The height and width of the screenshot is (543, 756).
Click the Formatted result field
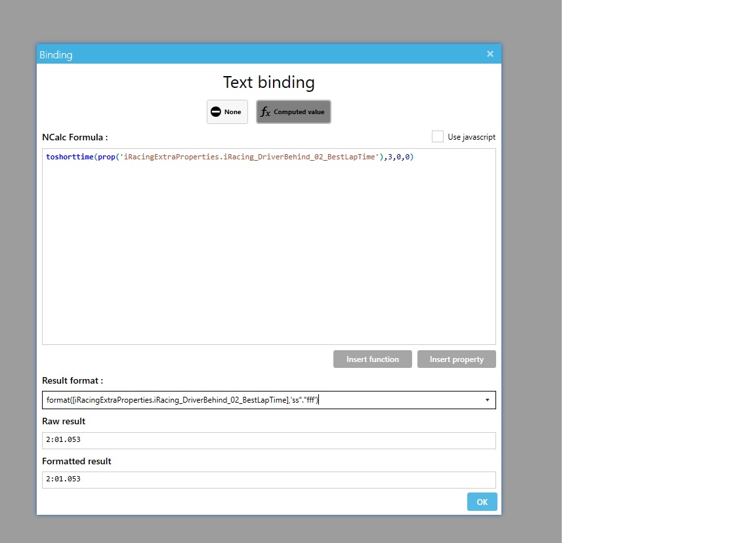pos(268,479)
